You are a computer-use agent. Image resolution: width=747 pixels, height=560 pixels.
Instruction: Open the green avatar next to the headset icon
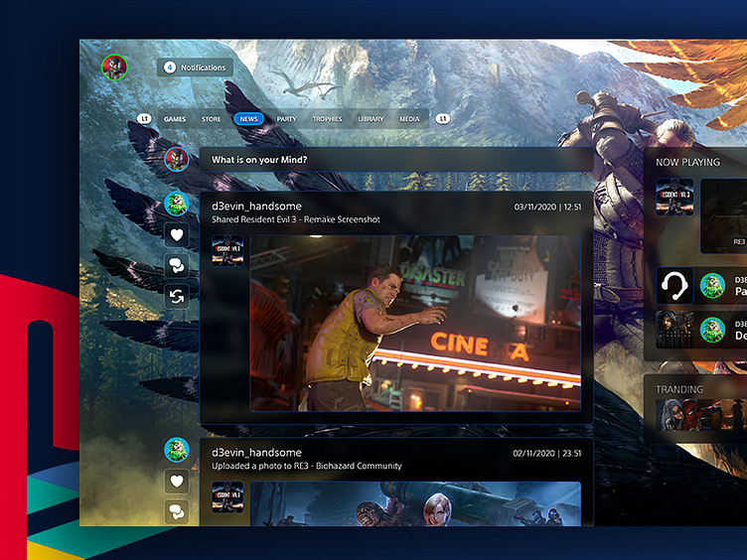pos(712,286)
